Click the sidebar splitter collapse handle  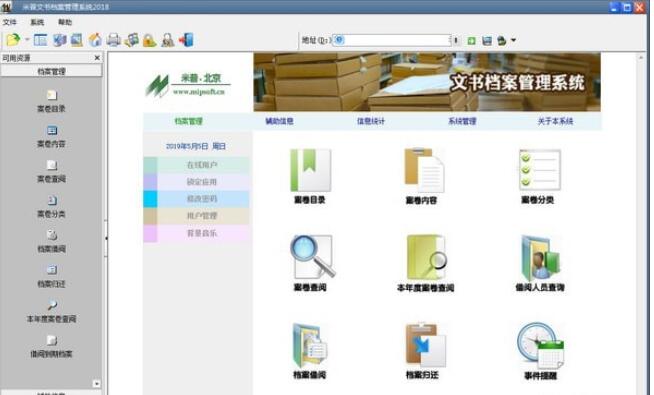tap(106, 238)
